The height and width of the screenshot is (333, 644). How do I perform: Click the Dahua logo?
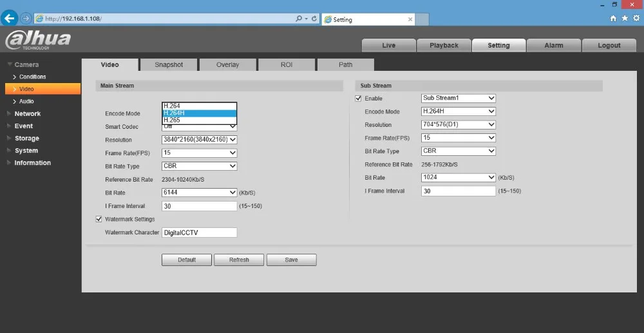point(38,40)
